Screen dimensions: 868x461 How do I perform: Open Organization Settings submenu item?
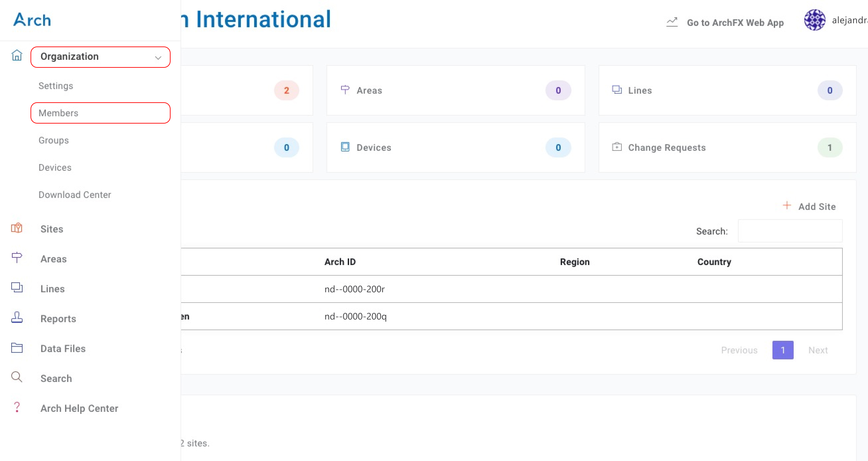(x=56, y=86)
